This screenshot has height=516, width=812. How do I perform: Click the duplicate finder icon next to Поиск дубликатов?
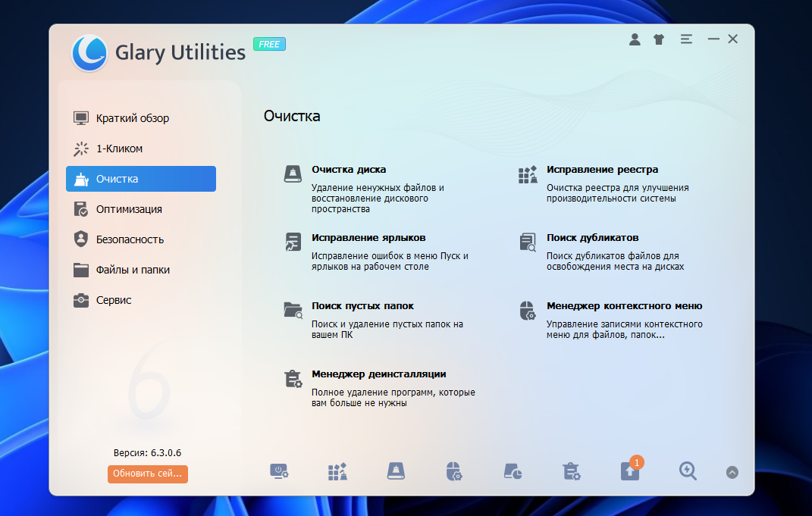pyautogui.click(x=528, y=242)
